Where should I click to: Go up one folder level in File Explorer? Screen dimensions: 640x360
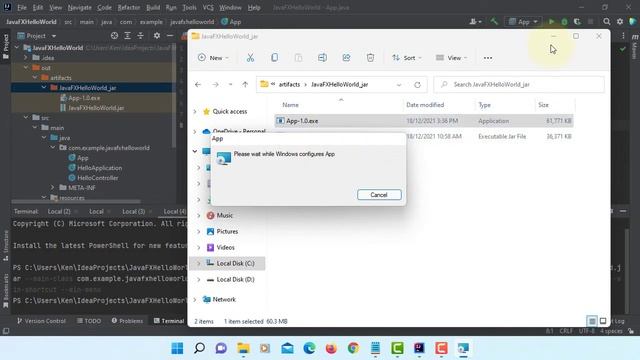[x=245, y=84]
